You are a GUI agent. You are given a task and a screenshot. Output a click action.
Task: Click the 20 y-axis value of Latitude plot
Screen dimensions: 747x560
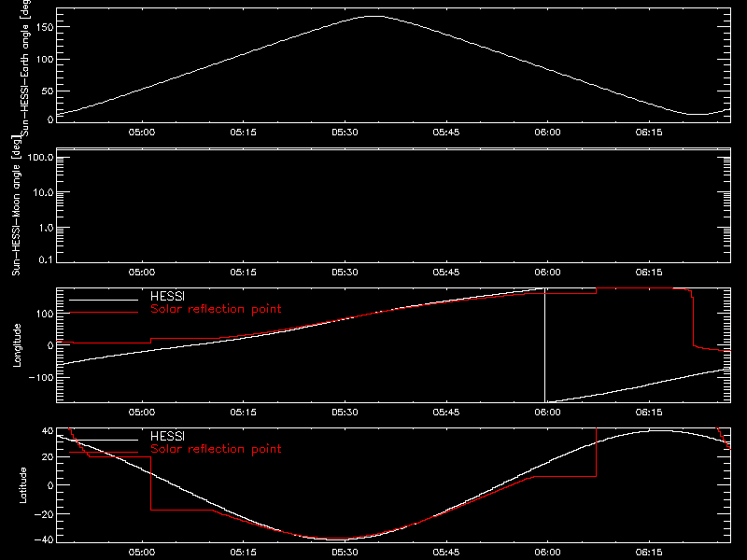pos(48,457)
